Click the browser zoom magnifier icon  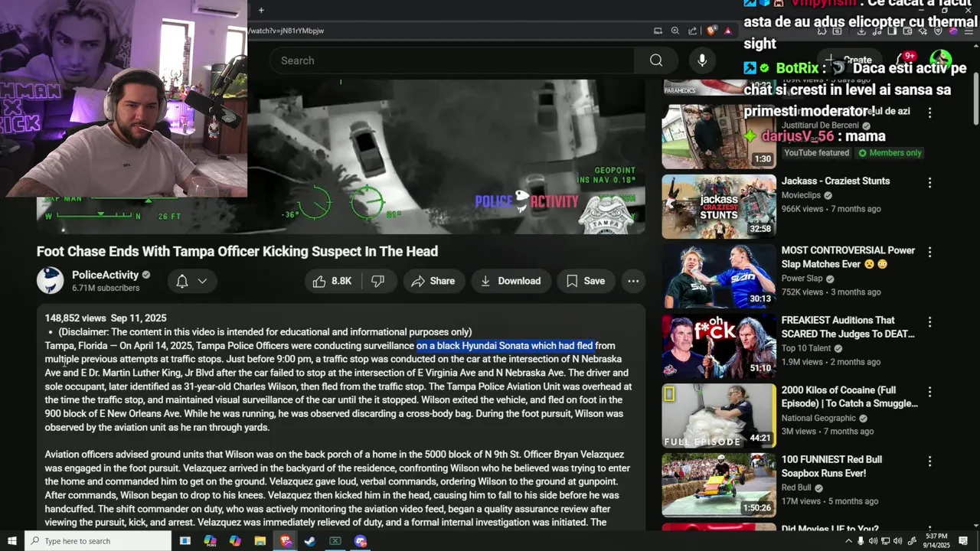[675, 31]
